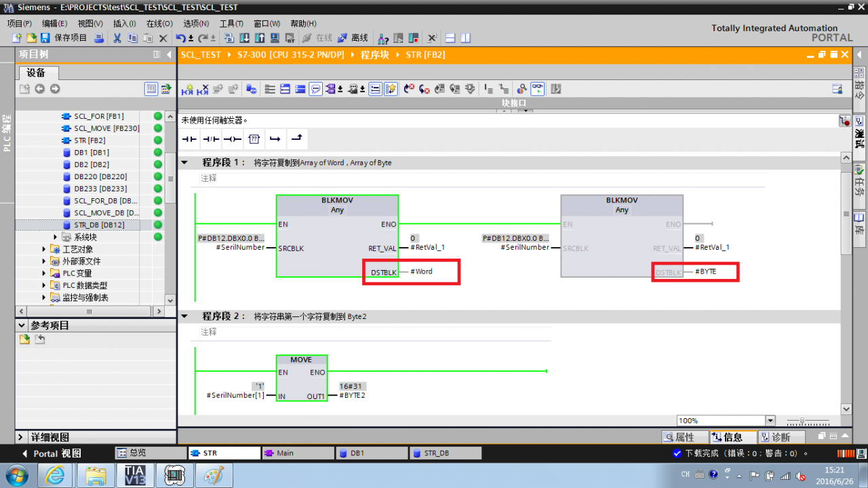868x488 pixels.
Task: Click the download to device icon
Action: pos(245,38)
